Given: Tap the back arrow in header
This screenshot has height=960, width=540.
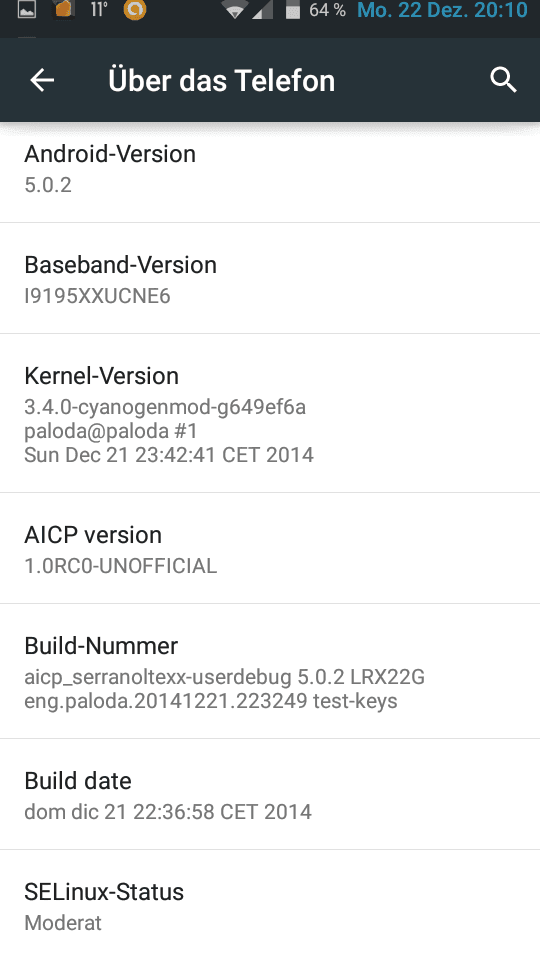Looking at the screenshot, I should pos(42,80).
